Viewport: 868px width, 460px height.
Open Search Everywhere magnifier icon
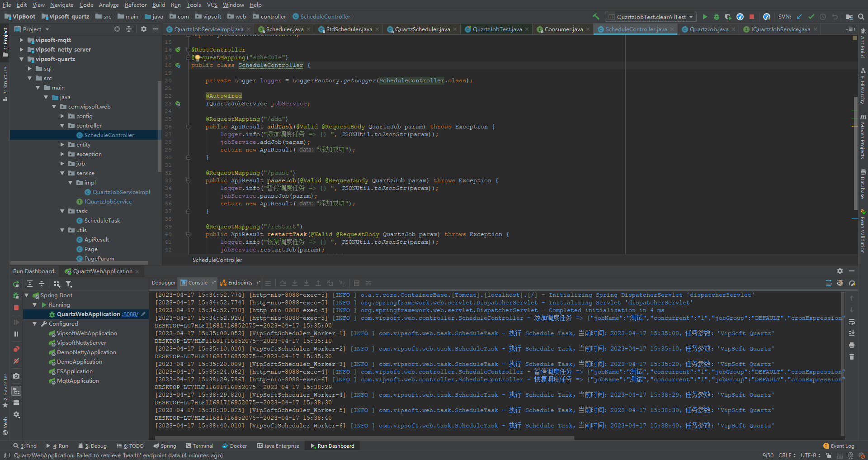pos(861,17)
